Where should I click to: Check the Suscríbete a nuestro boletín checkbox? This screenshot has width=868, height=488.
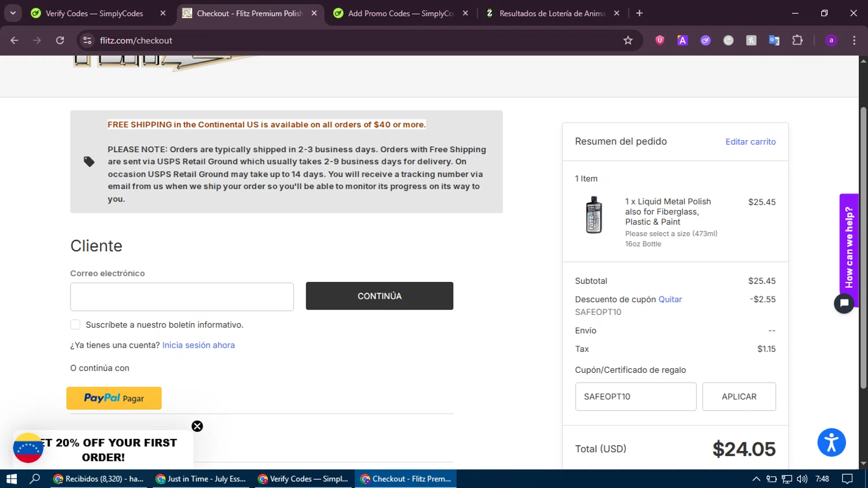[75, 325]
